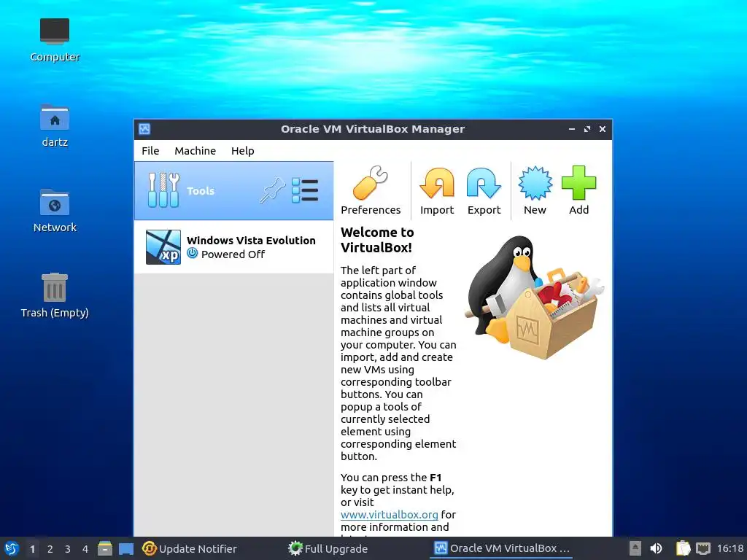The image size is (747, 560).
Task: Open the File menu
Action: [150, 151]
